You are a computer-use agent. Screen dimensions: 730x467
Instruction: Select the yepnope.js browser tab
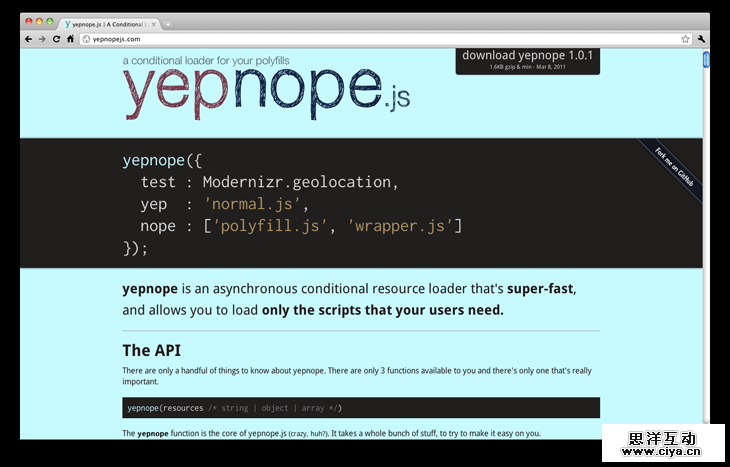109,24
